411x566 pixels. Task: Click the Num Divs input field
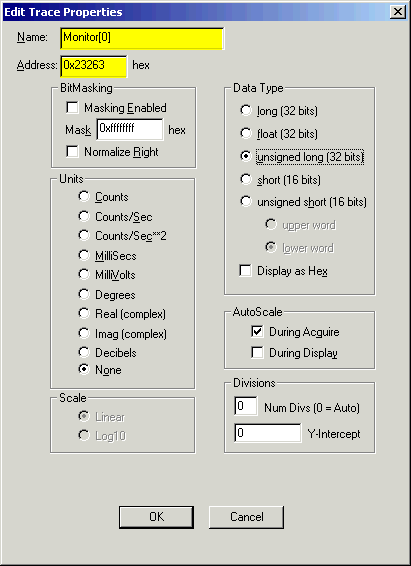point(246,406)
